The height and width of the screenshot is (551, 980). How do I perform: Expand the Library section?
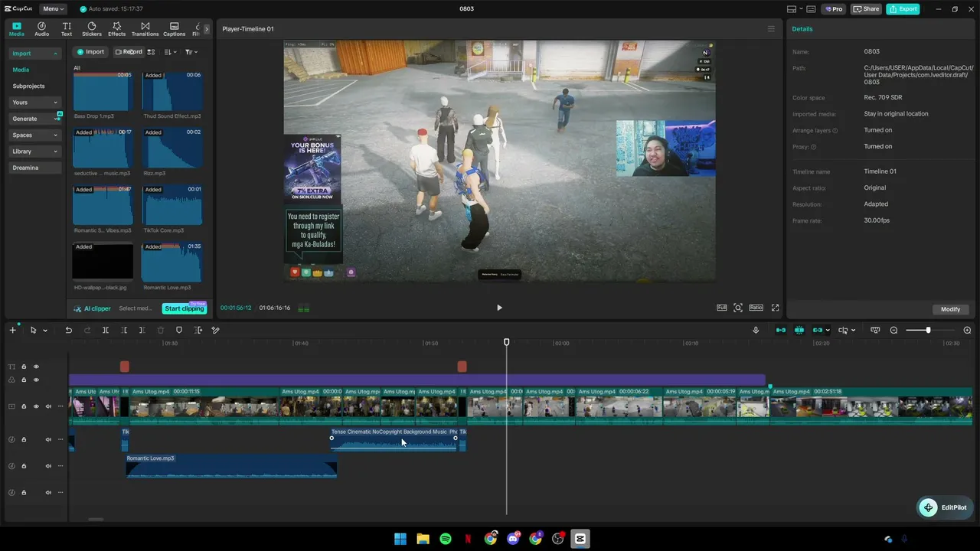[x=34, y=152]
